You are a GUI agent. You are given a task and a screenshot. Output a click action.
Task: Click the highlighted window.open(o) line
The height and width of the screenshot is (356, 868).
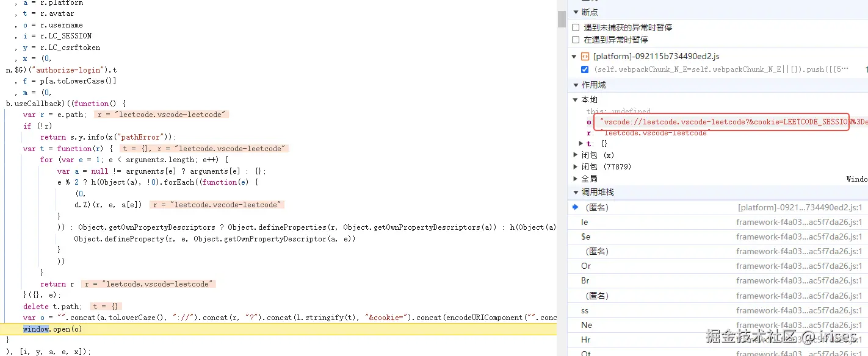click(278, 329)
